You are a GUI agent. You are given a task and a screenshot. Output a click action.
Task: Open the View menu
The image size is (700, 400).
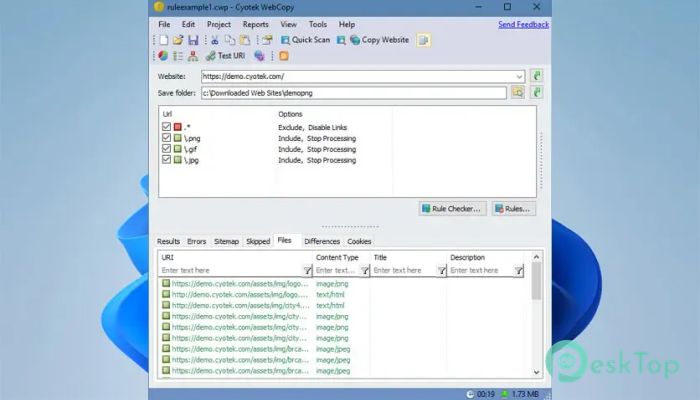coord(288,25)
